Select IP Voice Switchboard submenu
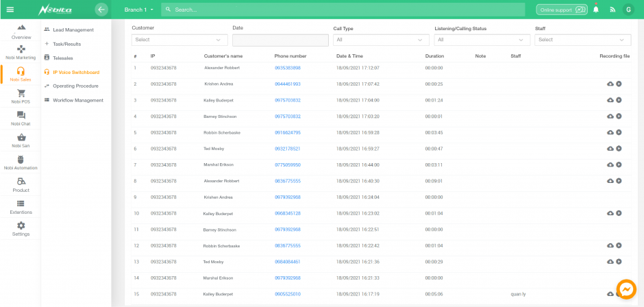The width and height of the screenshot is (644, 307). (x=72, y=73)
